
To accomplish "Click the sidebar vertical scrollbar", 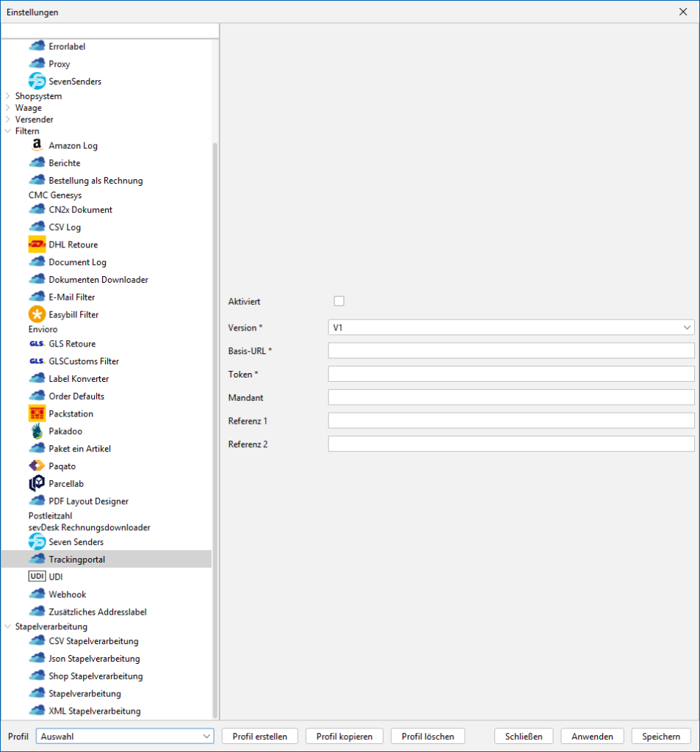I will (215, 426).
